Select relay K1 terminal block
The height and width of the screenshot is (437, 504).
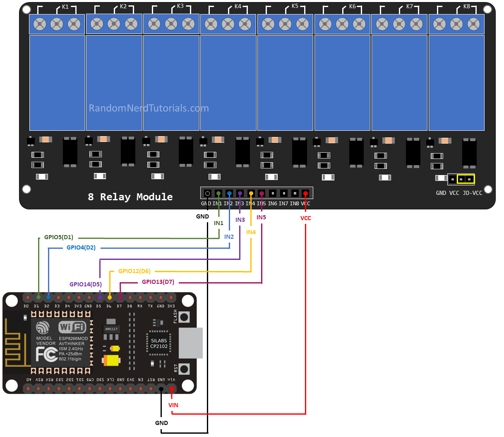pyautogui.click(x=57, y=24)
